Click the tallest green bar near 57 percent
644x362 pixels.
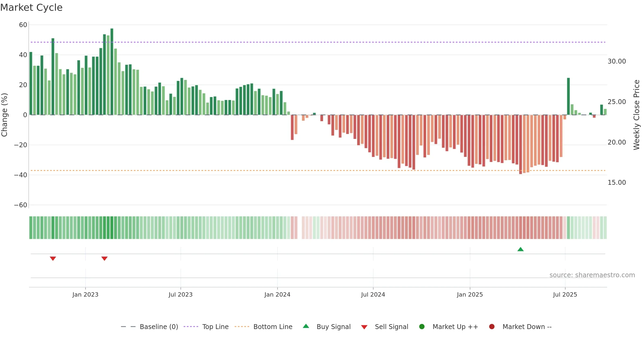(112, 72)
